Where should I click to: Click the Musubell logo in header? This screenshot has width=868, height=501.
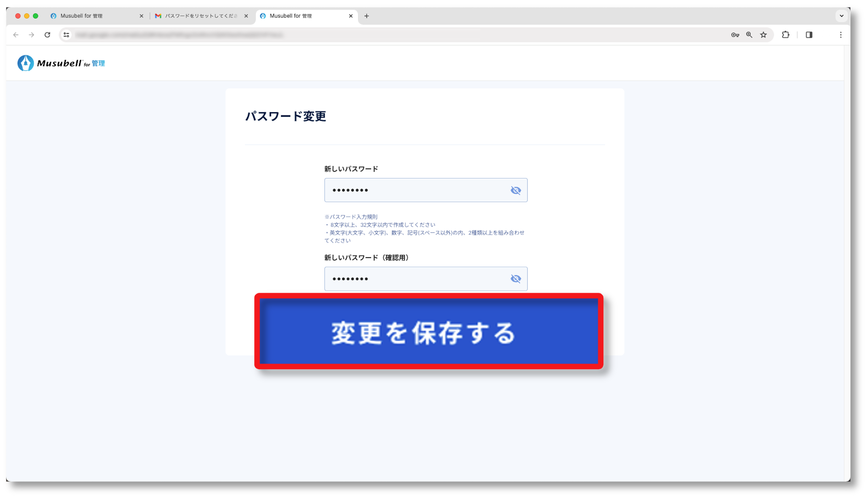60,63
